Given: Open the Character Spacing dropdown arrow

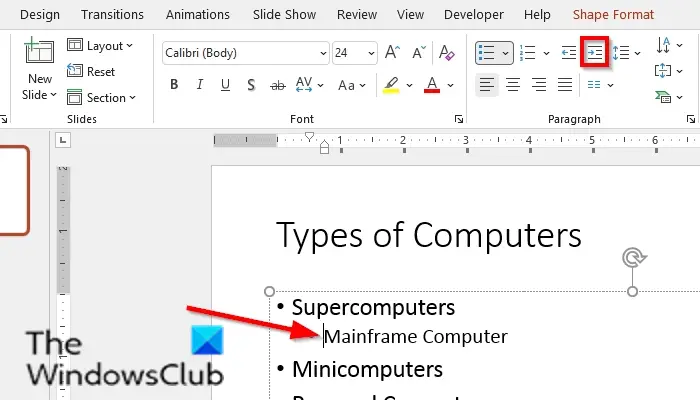Looking at the screenshot, I should tap(320, 85).
